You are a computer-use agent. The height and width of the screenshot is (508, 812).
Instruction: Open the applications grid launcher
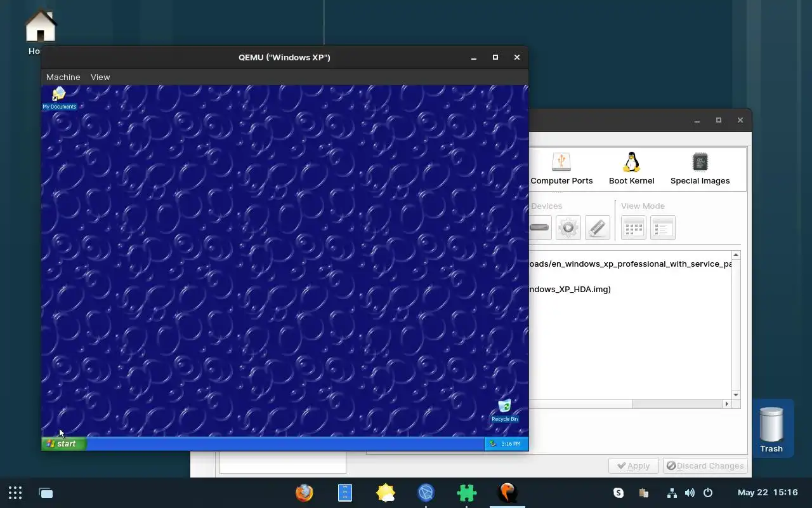click(15, 493)
